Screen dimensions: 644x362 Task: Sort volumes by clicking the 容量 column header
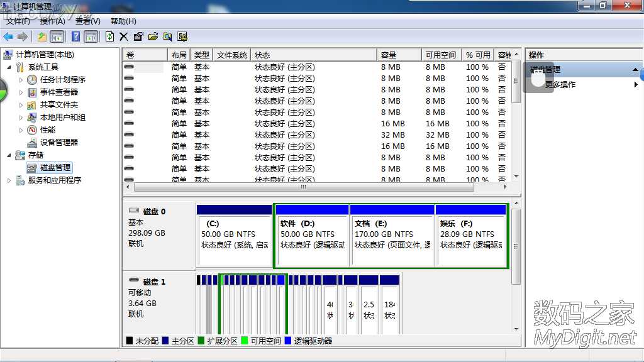(398, 54)
